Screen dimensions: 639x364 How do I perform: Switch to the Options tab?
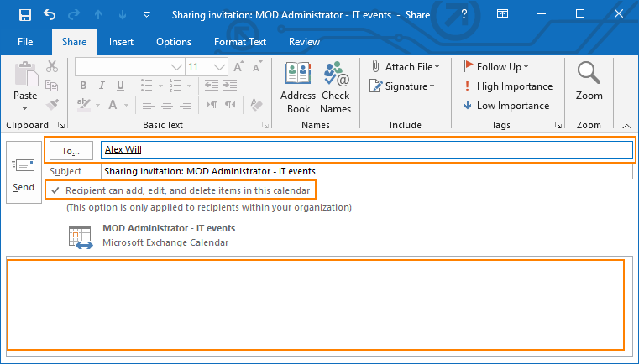coord(174,42)
